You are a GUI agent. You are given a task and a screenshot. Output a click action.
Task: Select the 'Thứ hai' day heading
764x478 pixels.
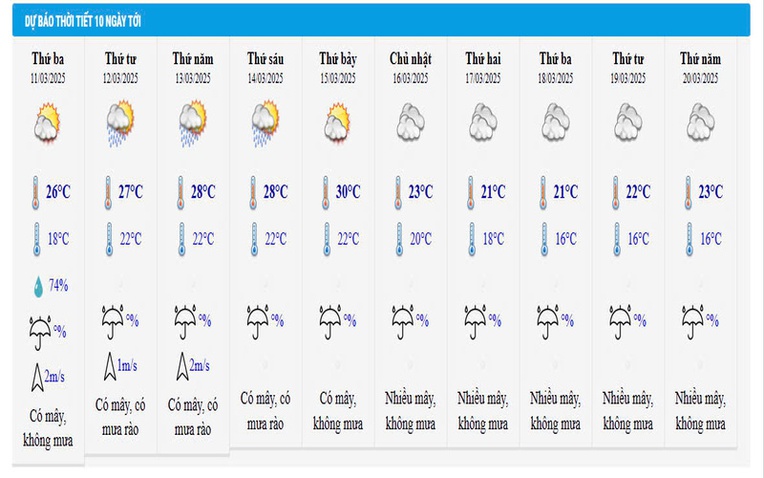pyautogui.click(x=483, y=59)
